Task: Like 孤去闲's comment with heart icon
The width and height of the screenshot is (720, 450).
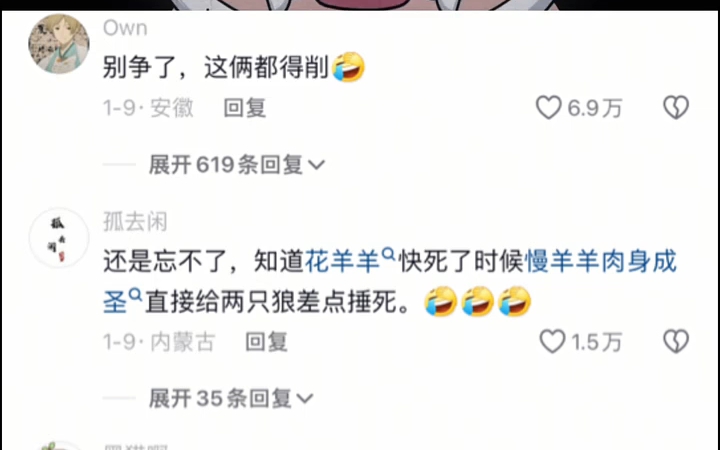Action: (x=552, y=342)
